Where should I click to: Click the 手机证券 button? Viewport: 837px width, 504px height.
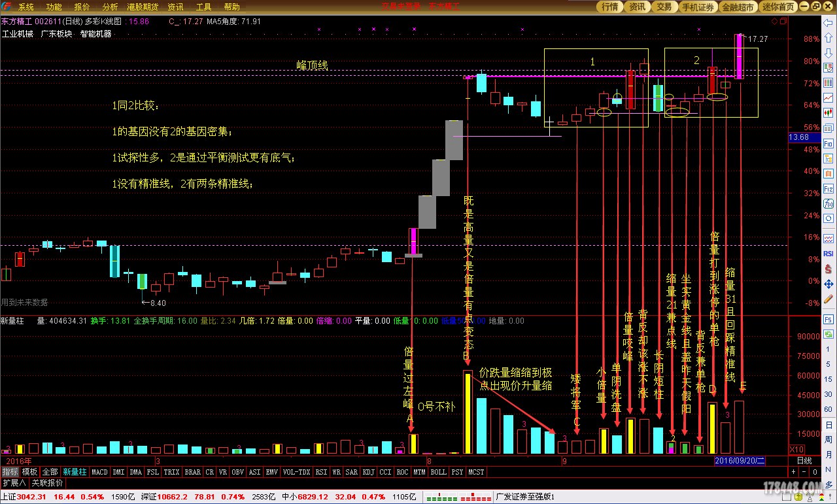click(x=698, y=7)
